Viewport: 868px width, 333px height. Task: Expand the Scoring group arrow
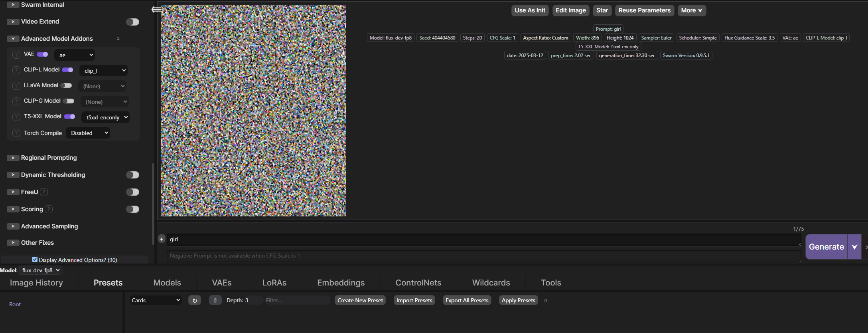tap(13, 209)
